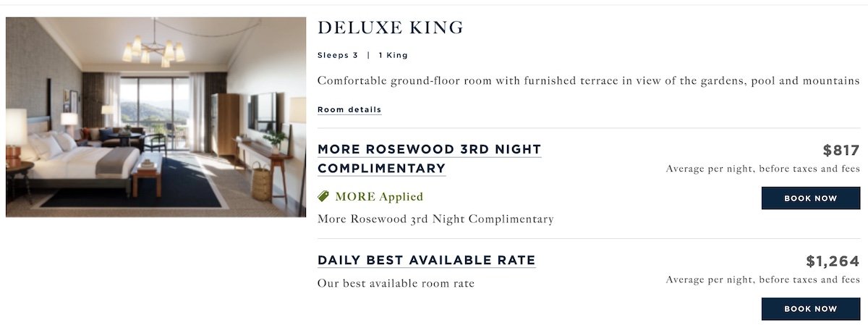Click the green MORE Applied tag icon
The height and width of the screenshot is (328, 868).
coord(323,196)
